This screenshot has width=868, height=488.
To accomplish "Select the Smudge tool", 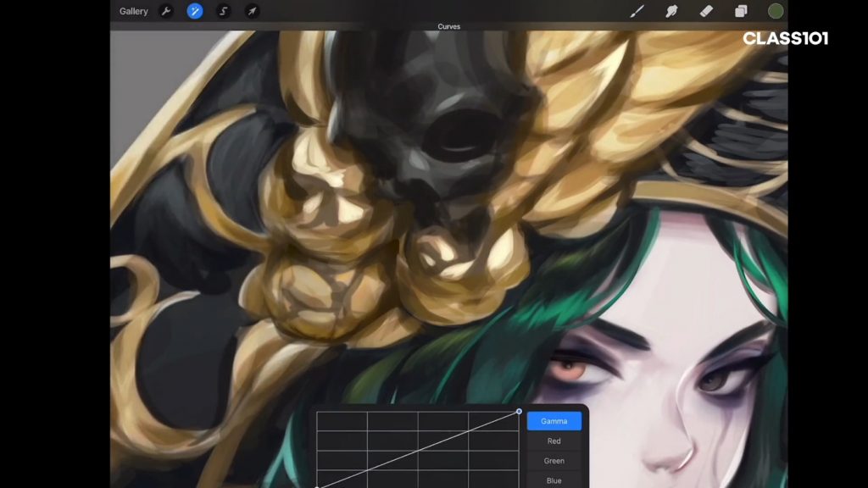I will (x=671, y=11).
